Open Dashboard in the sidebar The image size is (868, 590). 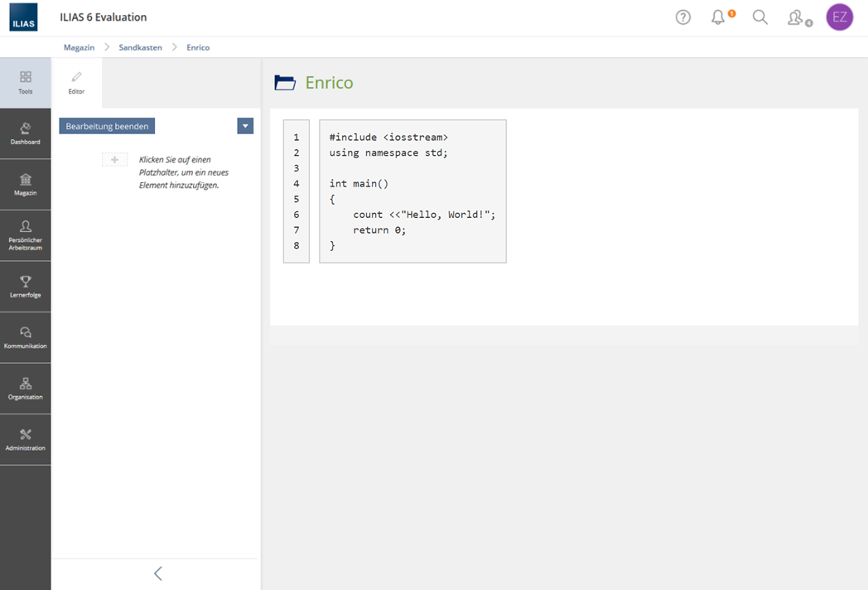[x=25, y=133]
